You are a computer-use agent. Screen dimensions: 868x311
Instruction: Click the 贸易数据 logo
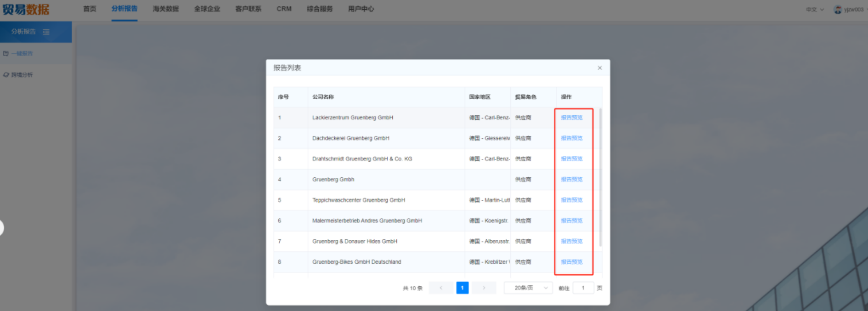(26, 9)
